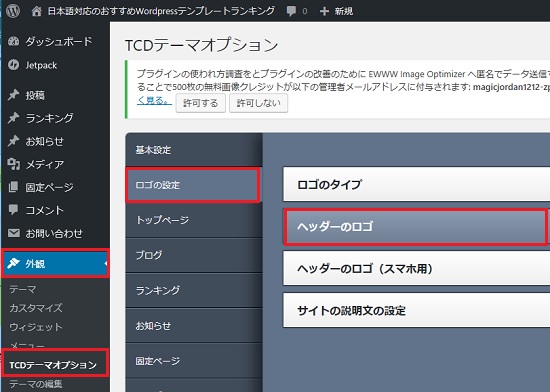Open カスタマイズ submenu item

point(36,308)
